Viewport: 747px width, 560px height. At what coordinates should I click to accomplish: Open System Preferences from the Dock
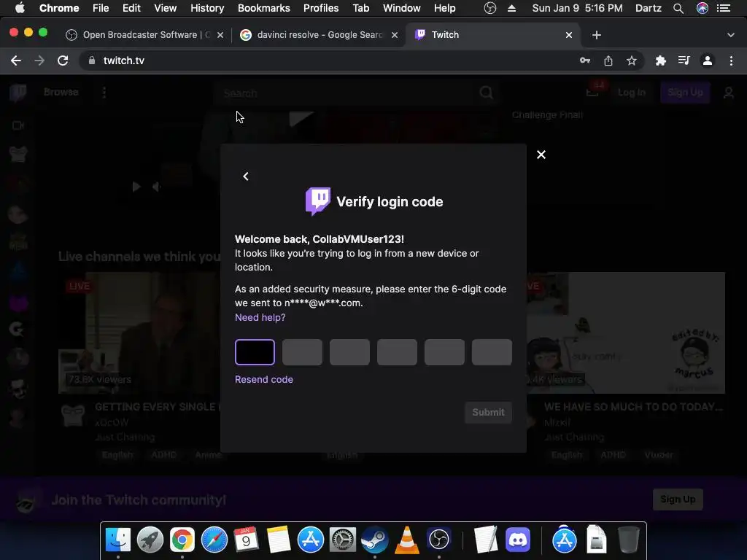pyautogui.click(x=343, y=540)
